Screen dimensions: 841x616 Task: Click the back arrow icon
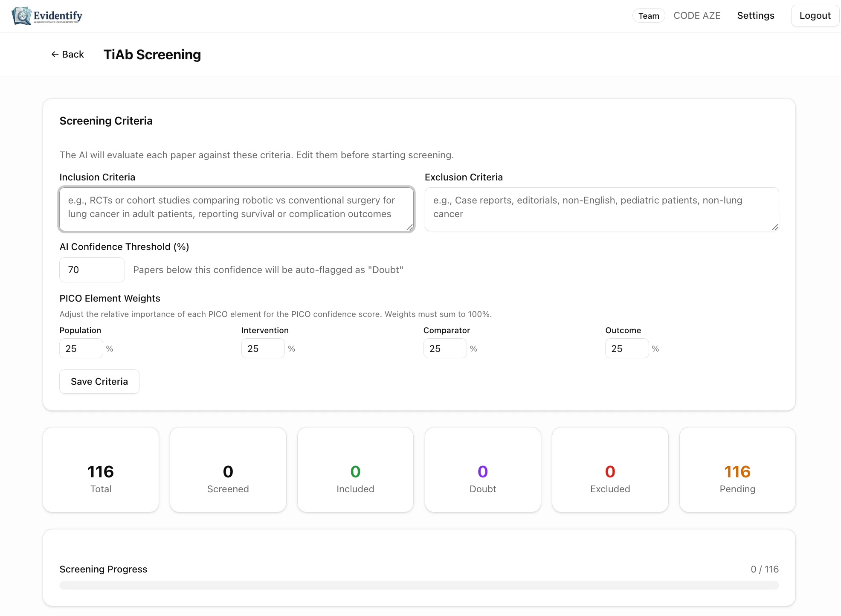click(55, 54)
